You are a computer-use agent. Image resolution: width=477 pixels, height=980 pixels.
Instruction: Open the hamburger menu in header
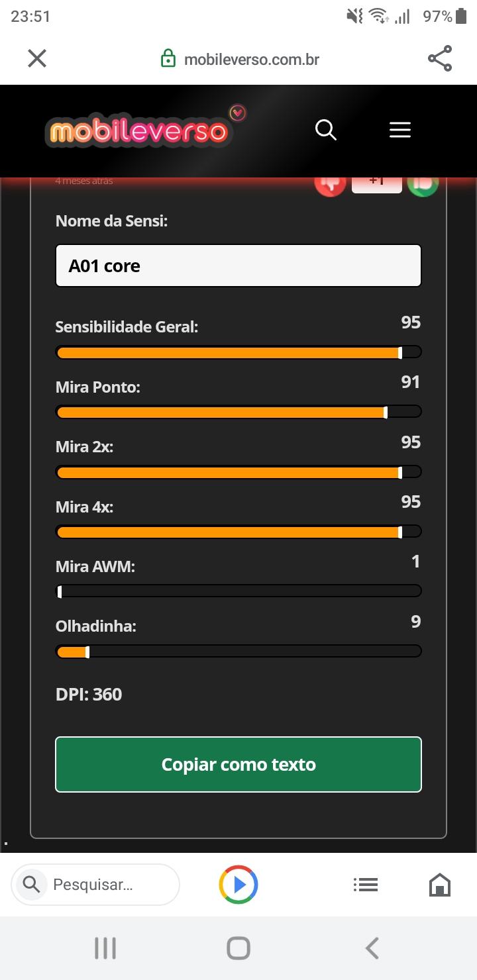400,130
